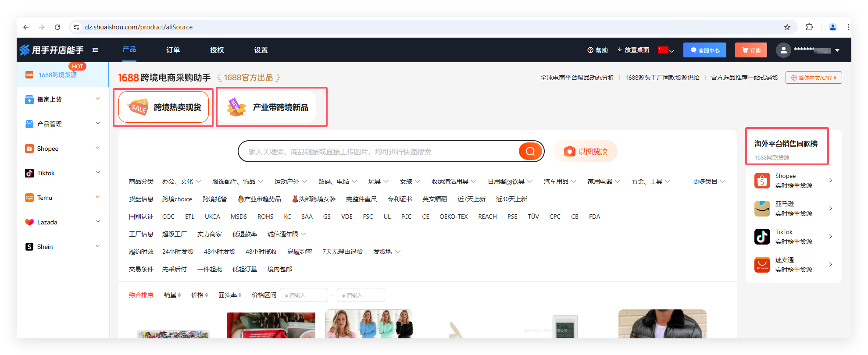This screenshot has width=868, height=355.
Task: Click the 甩手开店能手 logo
Action: click(x=52, y=50)
